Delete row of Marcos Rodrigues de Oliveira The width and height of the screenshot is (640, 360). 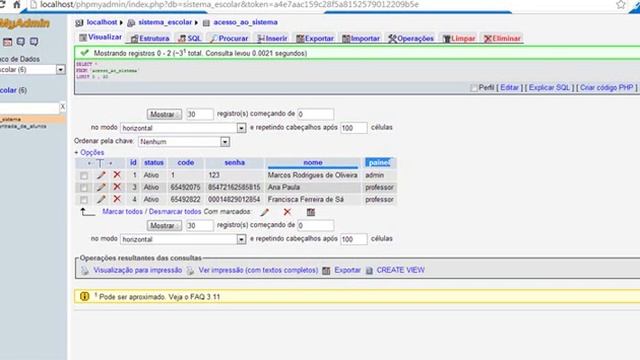117,175
